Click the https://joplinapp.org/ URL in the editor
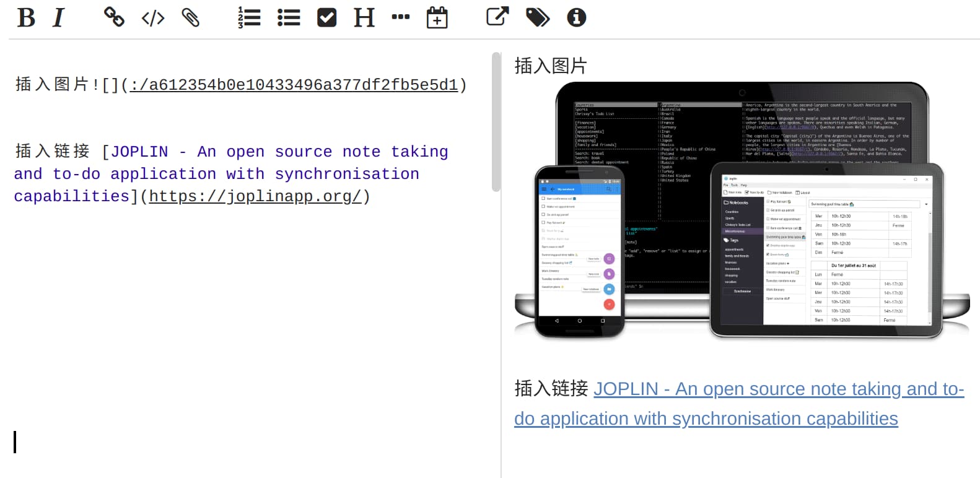980x478 pixels. pos(255,196)
